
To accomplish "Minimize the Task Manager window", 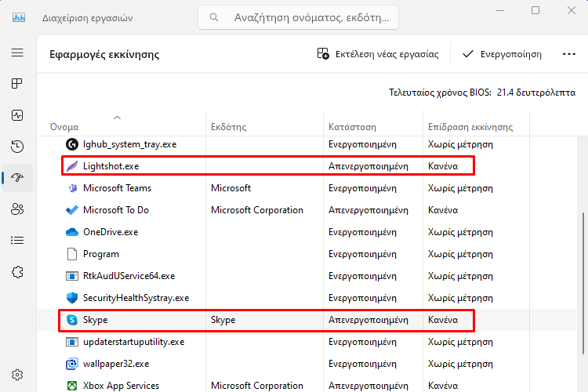I will coord(500,10).
